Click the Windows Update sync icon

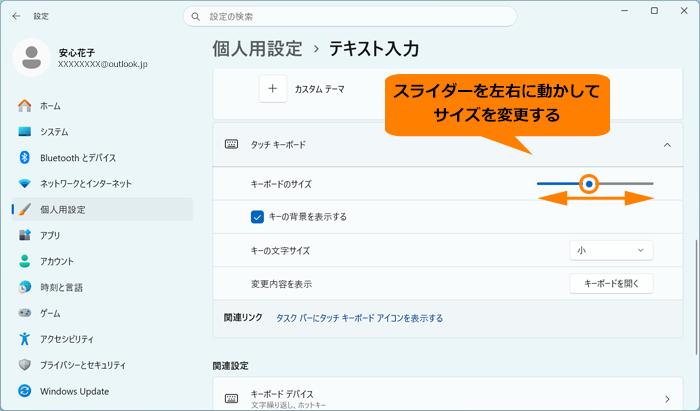(25, 391)
